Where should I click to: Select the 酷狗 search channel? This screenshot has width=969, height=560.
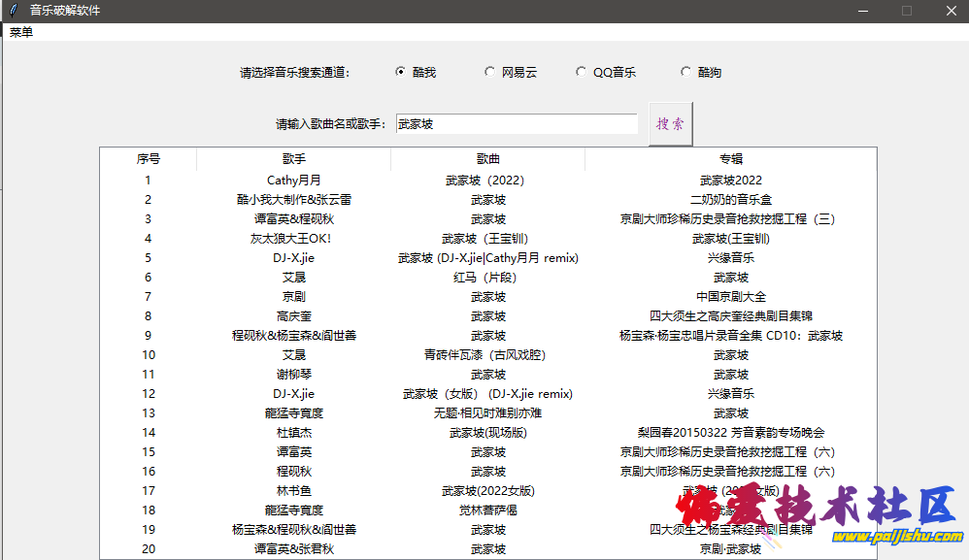click(685, 71)
